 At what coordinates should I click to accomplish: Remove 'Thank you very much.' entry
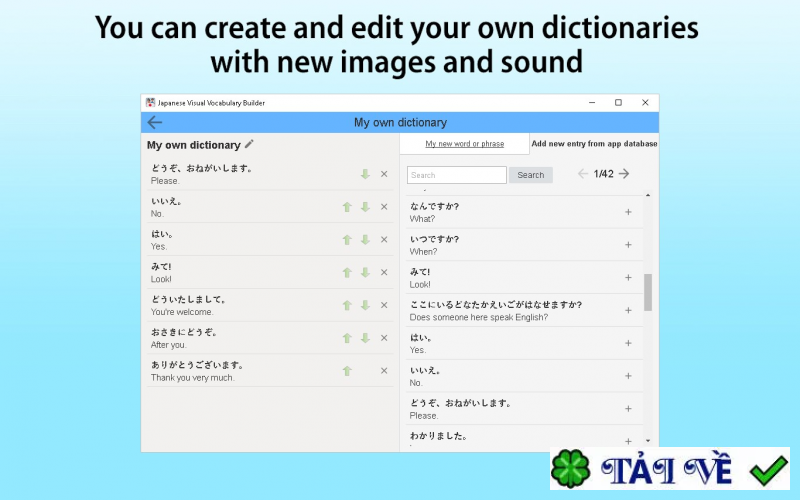tap(384, 371)
